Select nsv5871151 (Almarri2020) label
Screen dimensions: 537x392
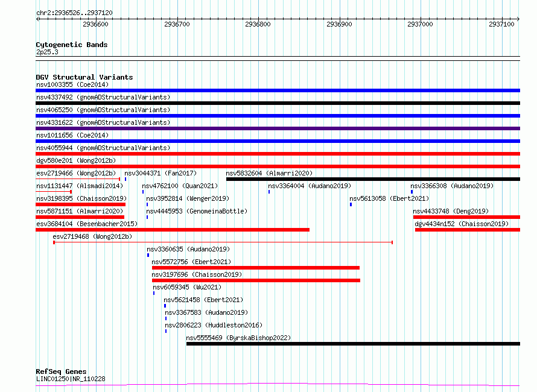pos(80,211)
